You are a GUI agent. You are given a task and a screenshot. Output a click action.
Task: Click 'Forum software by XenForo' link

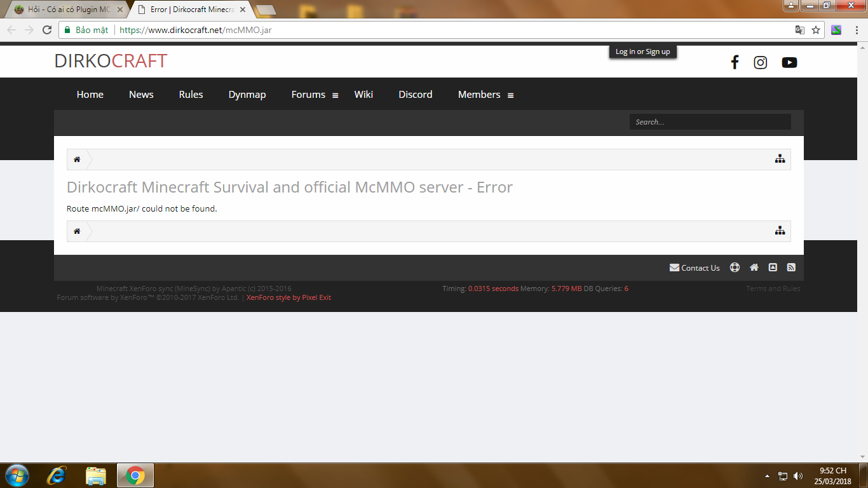pos(148,297)
